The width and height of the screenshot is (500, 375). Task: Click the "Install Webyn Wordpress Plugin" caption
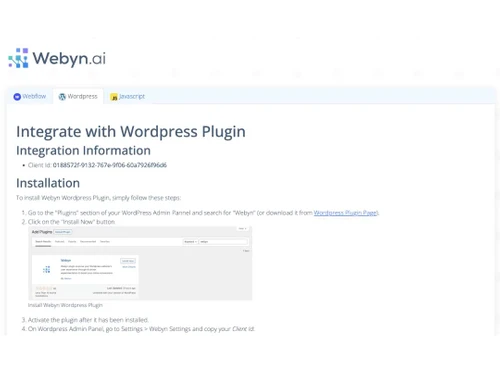(x=65, y=305)
